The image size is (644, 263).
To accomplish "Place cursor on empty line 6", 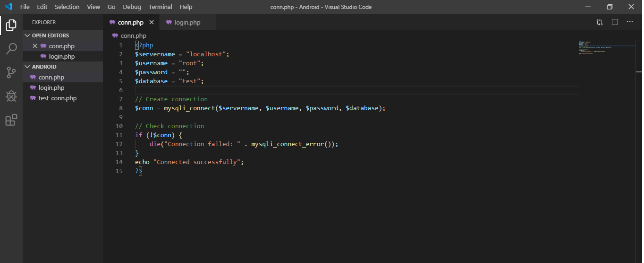I will tap(357, 90).
